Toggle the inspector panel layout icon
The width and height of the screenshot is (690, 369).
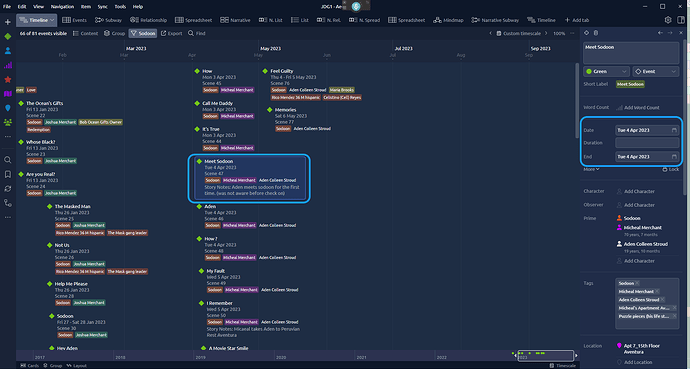(x=681, y=20)
